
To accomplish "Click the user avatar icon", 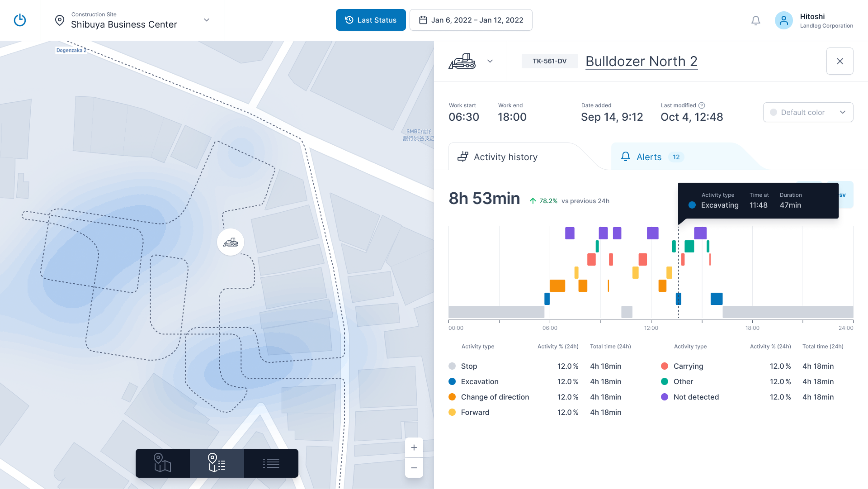I will [783, 21].
